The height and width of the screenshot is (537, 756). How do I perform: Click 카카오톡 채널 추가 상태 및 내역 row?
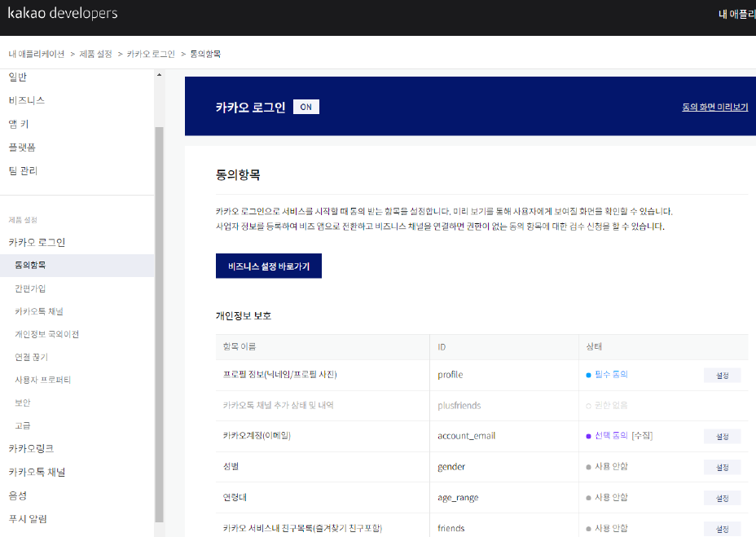(x=278, y=405)
